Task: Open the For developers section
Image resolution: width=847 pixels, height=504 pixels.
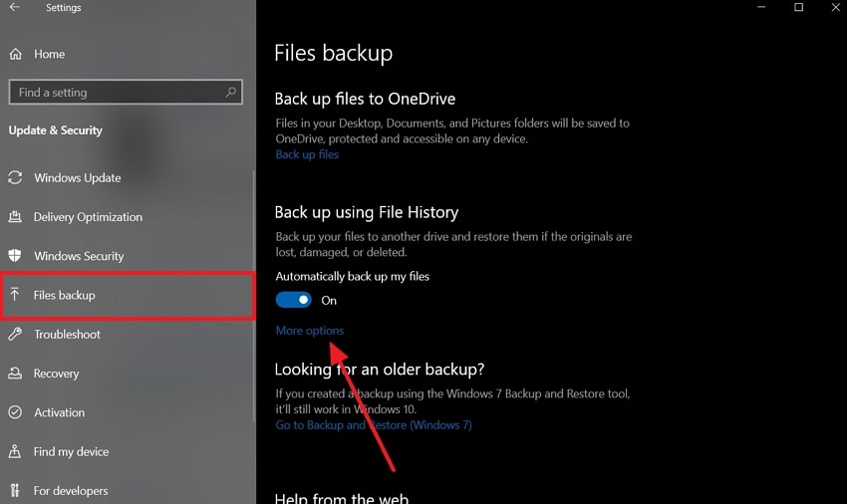Action: coord(70,491)
